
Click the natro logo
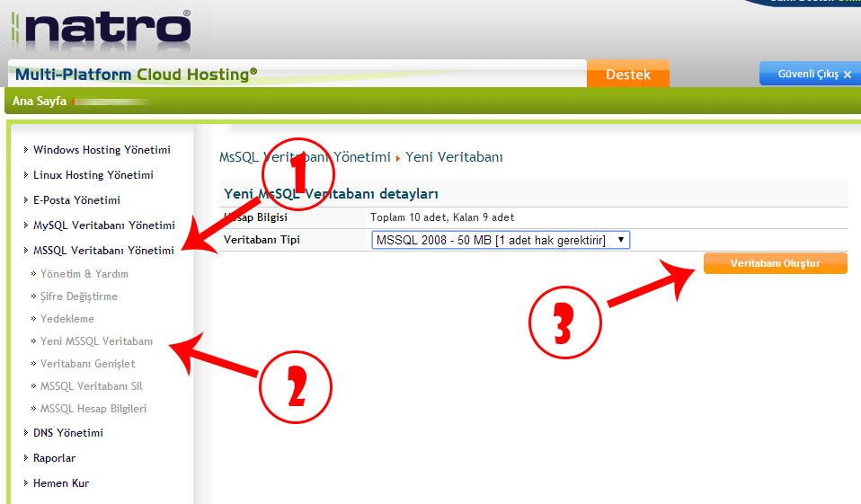click(102, 29)
